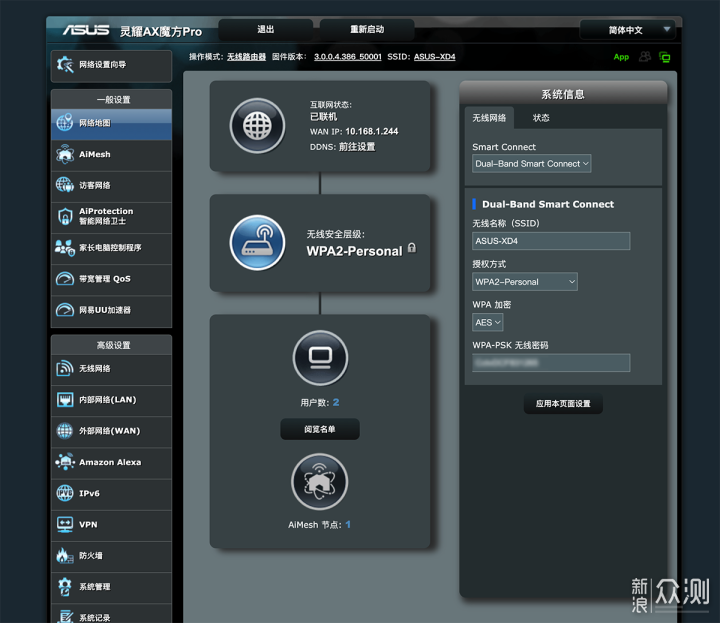Open the language dropdown showing 简体中文
The image size is (720, 623).
pyautogui.click(x=627, y=30)
